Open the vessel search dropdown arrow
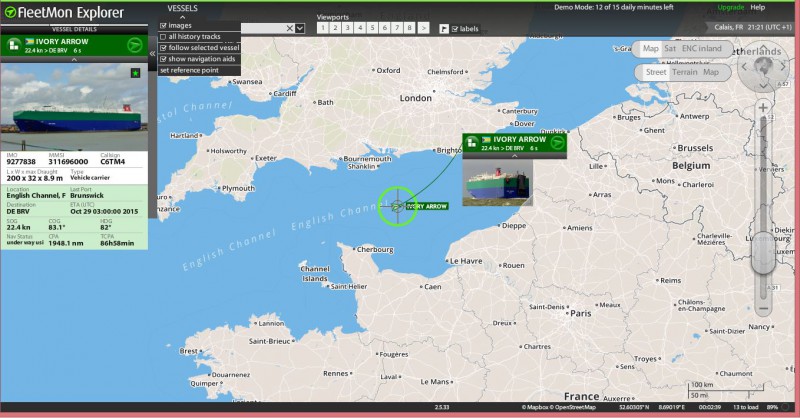Screen dimensions: 800x418 point(300,29)
